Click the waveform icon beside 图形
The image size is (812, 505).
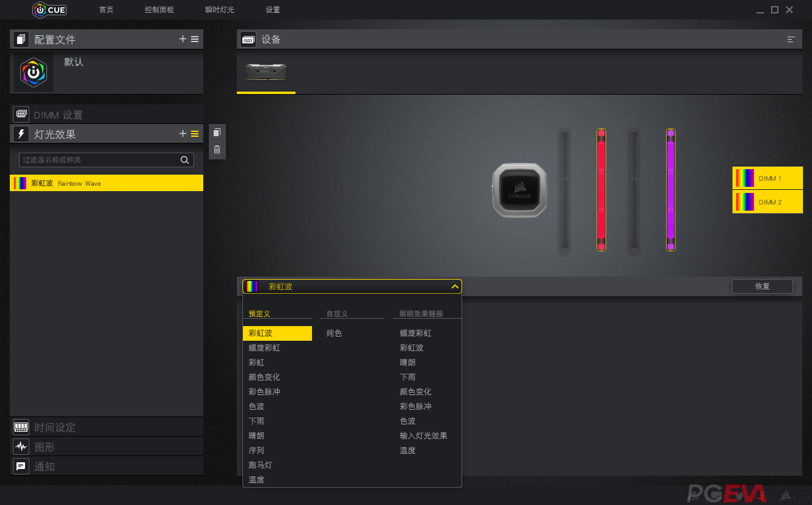[x=21, y=446]
